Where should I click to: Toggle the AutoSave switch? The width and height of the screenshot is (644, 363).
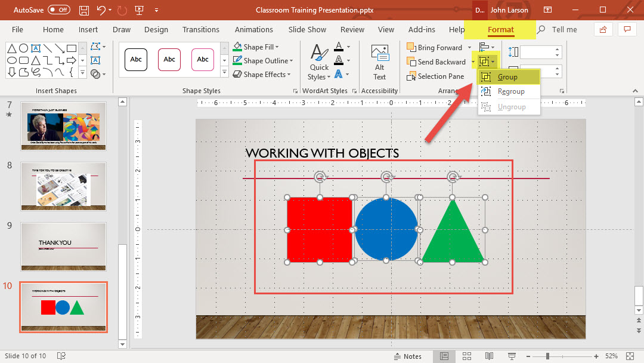(58, 10)
